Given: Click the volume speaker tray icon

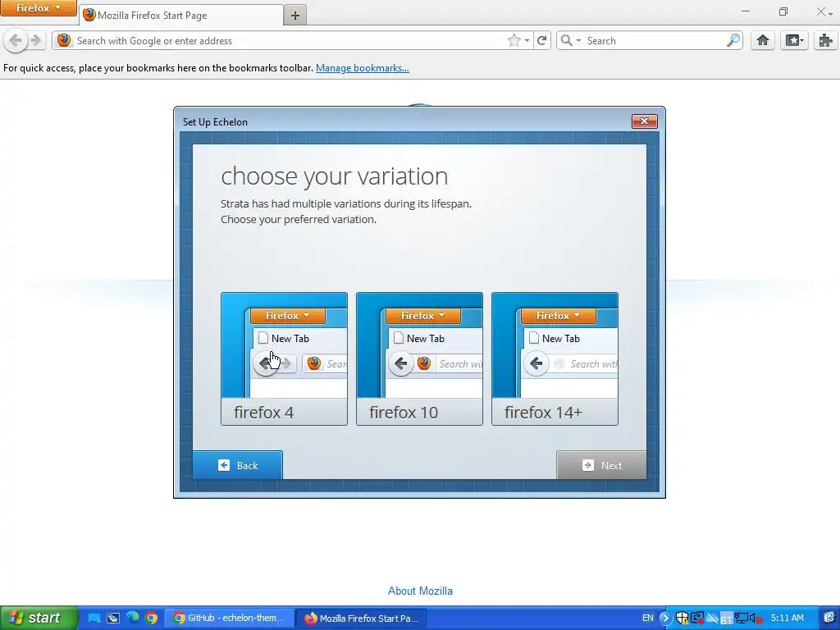Looking at the screenshot, I should pos(756,619).
